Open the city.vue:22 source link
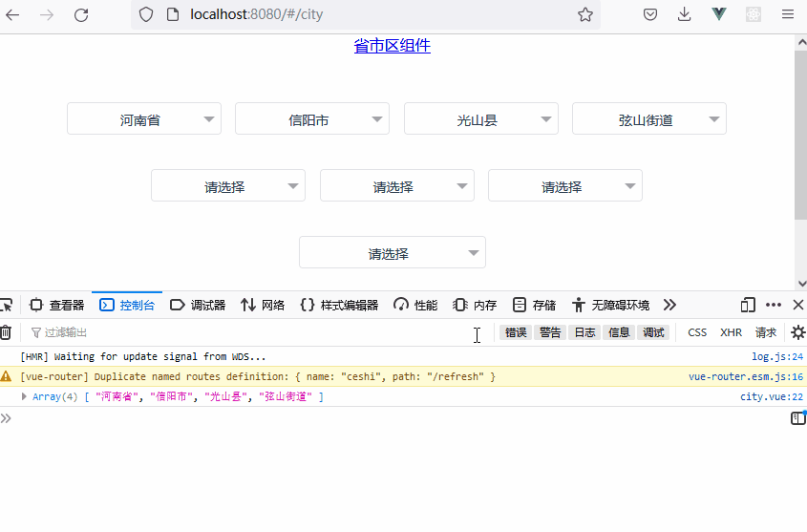The width and height of the screenshot is (807, 532). tap(772, 396)
